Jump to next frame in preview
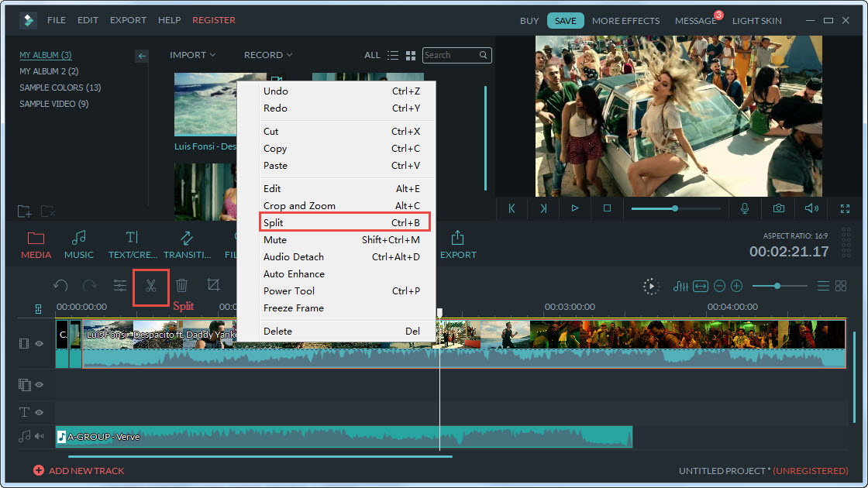Screen dimensions: 868x488 tap(543, 208)
